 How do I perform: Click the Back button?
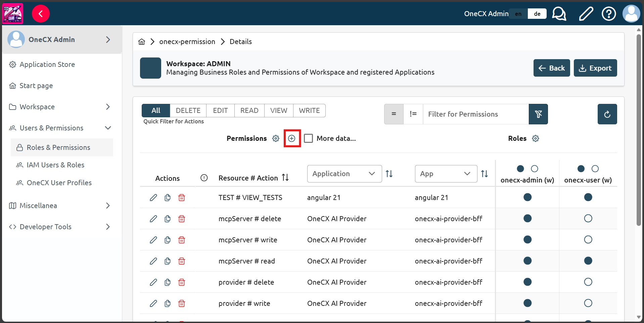tap(551, 68)
